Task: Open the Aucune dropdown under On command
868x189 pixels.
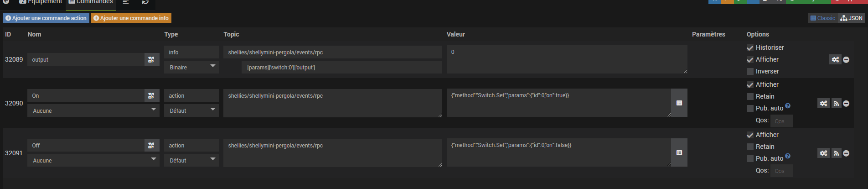Action: (93, 110)
